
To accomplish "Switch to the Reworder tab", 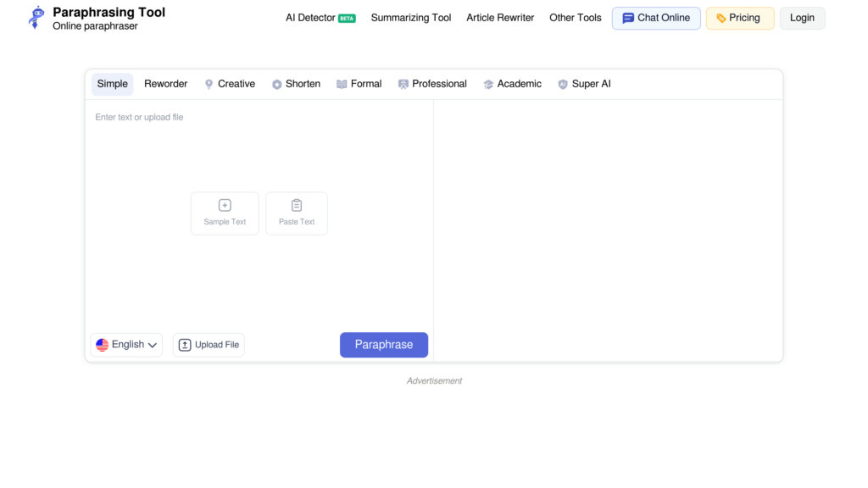I will (165, 84).
